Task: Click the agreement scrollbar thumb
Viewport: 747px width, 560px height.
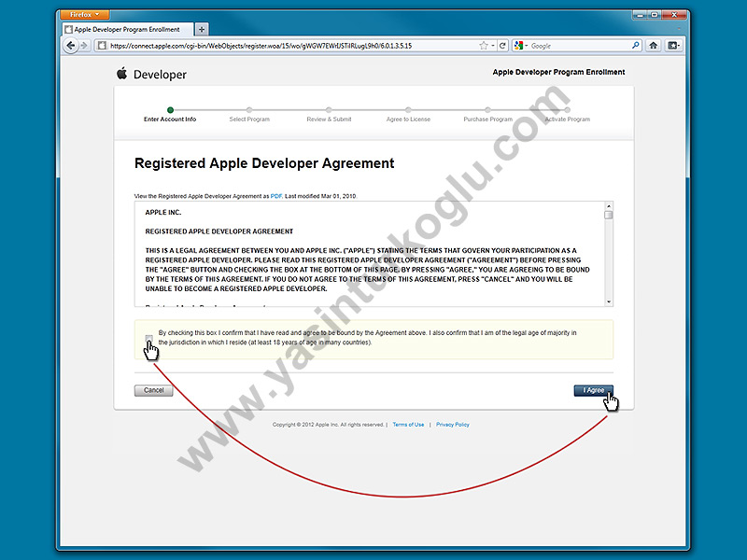Action: (609, 215)
